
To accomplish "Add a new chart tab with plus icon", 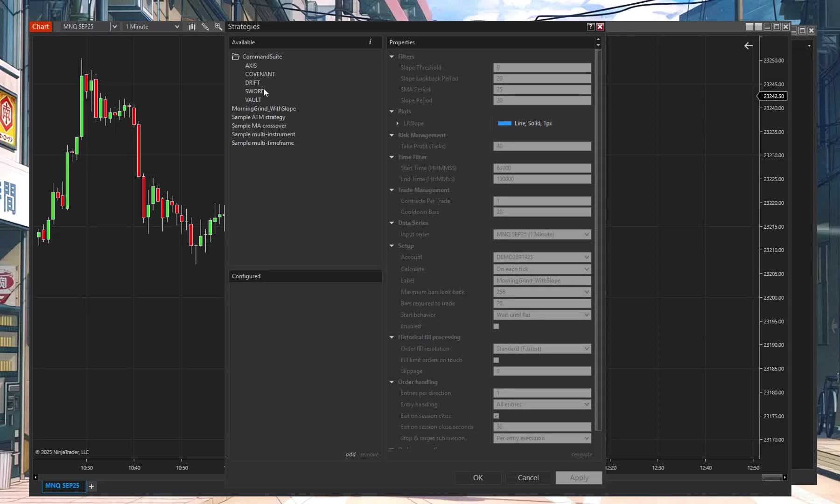I will pos(91,486).
